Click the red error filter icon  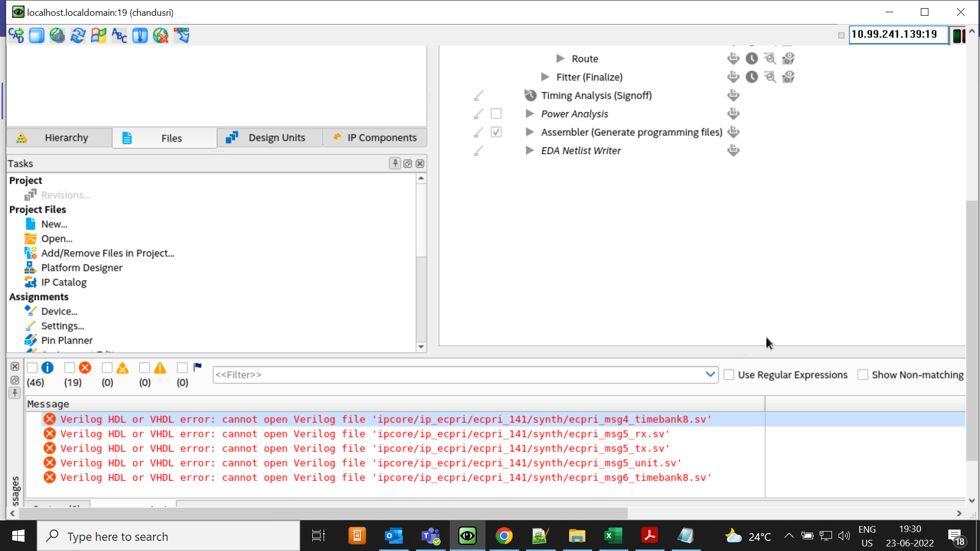tap(85, 368)
